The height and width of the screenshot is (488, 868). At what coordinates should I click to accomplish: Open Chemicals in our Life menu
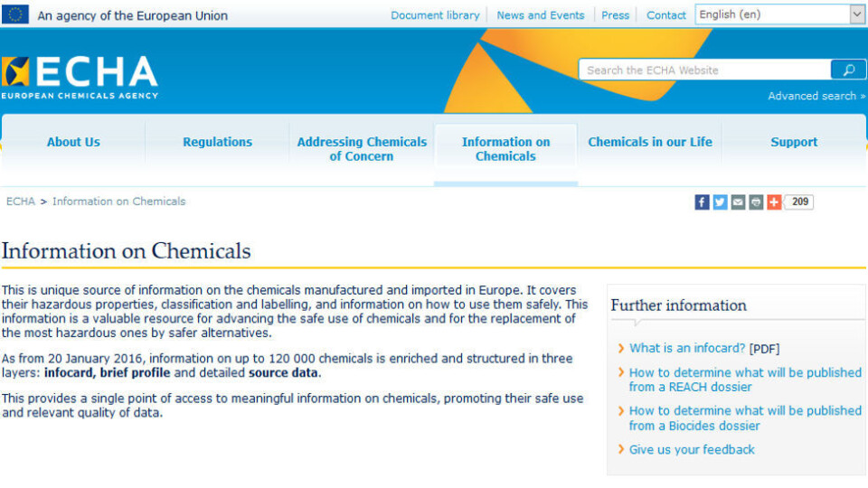pyautogui.click(x=650, y=142)
